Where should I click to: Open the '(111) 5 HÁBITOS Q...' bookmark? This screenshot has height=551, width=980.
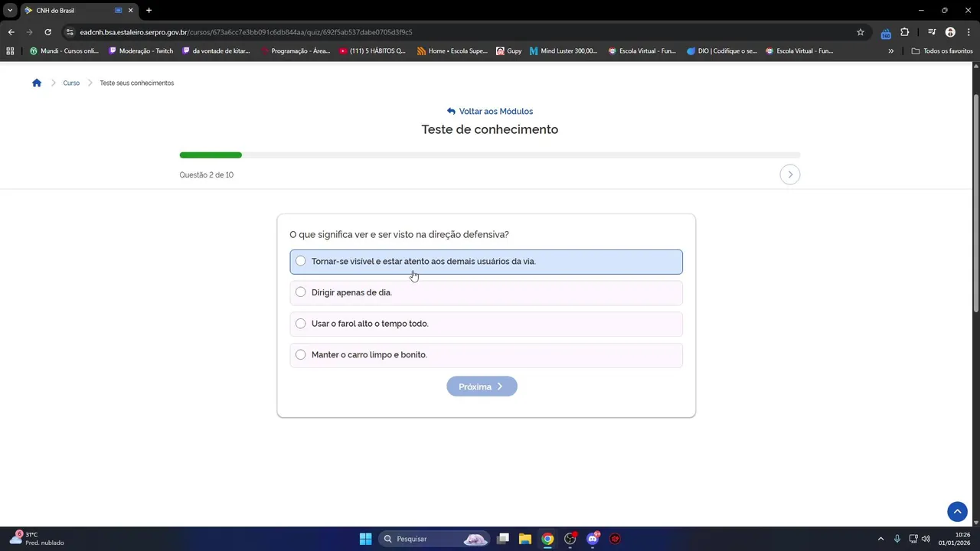point(373,51)
